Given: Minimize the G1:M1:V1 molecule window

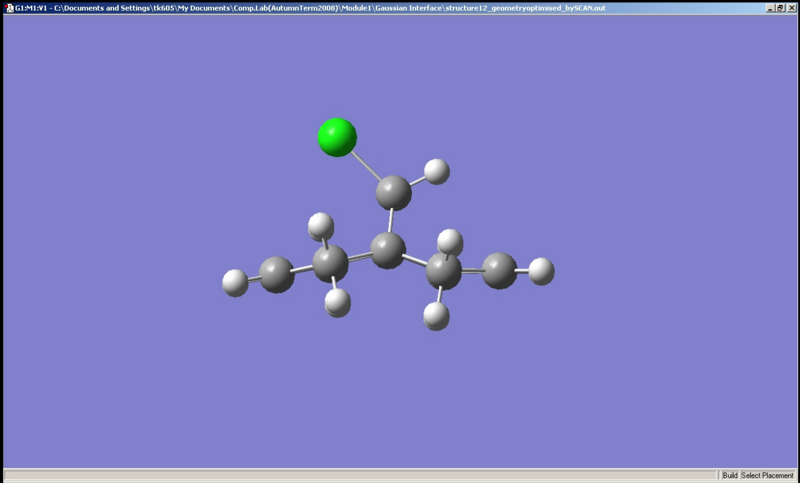Looking at the screenshot, I should pos(770,8).
